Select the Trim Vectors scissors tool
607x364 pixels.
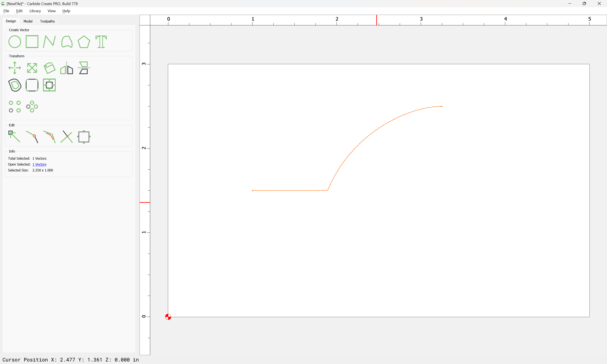pyautogui.click(x=67, y=137)
